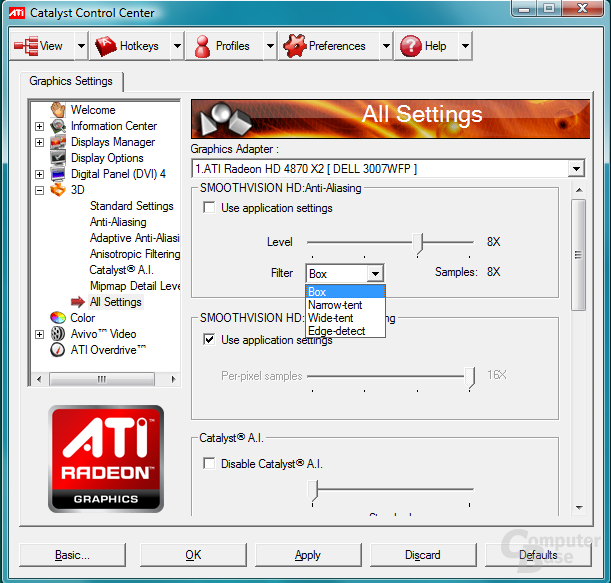Collapse the 3D tree node
The width and height of the screenshot is (611, 583).
point(39,190)
